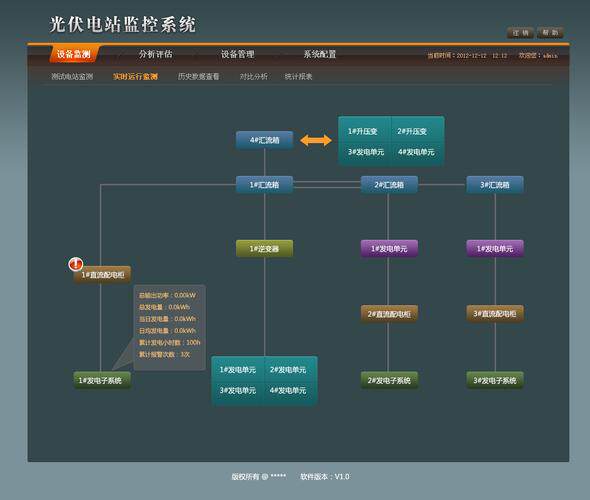This screenshot has width=590, height=500.
Task: Open the 设备监测 main tab
Action: (74, 54)
